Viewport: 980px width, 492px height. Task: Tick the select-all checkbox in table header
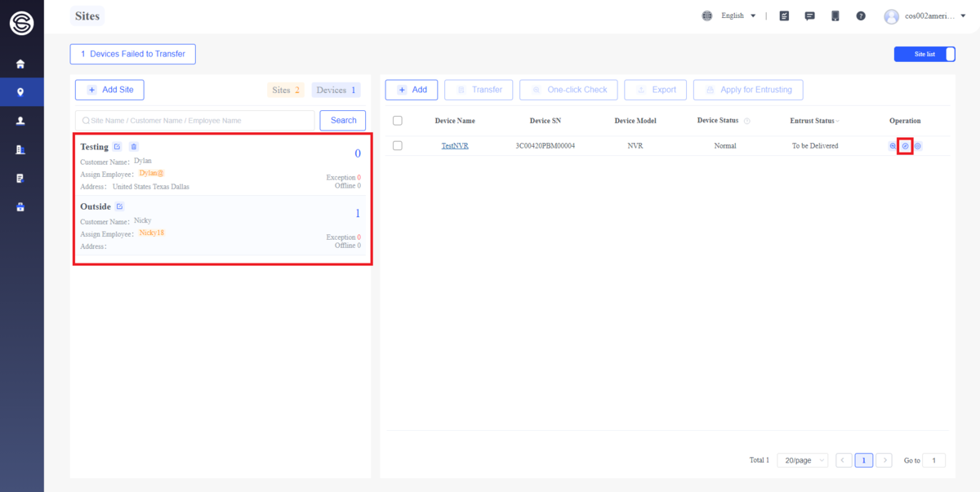[398, 121]
